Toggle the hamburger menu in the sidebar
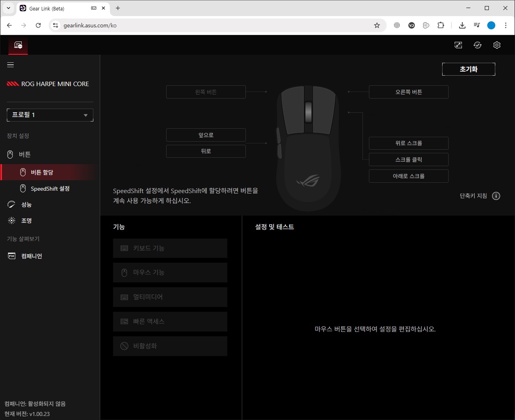The image size is (515, 420). tap(10, 65)
